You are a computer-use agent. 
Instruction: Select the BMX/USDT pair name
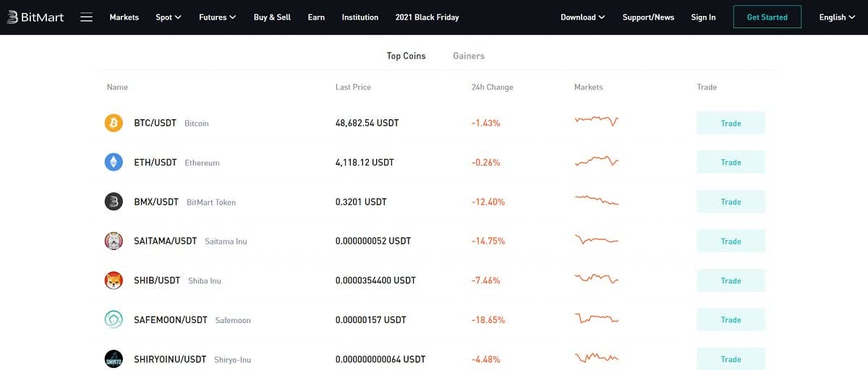coord(156,202)
